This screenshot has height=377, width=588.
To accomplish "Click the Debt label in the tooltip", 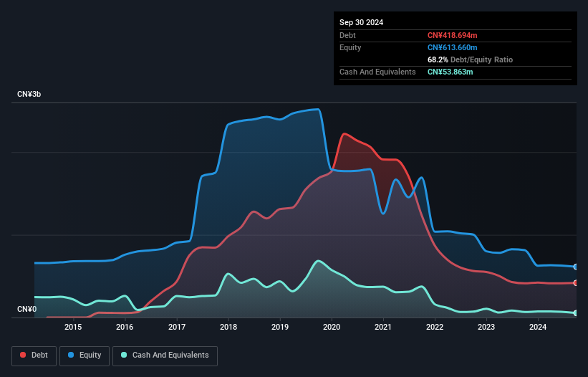I will point(347,35).
